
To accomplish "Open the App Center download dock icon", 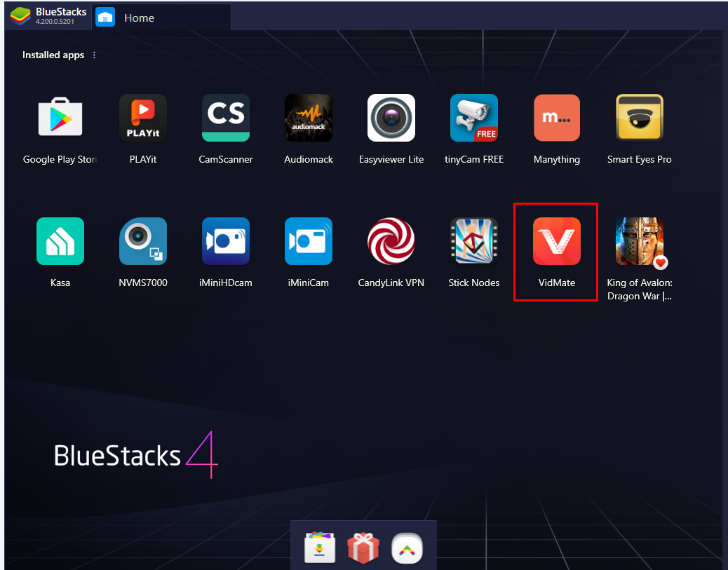I will pos(320,548).
